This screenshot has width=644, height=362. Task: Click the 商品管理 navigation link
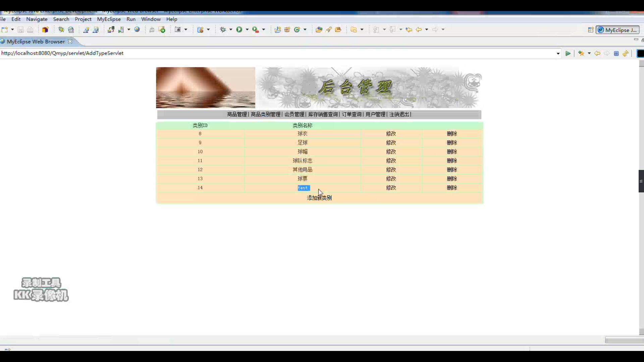[x=237, y=114]
